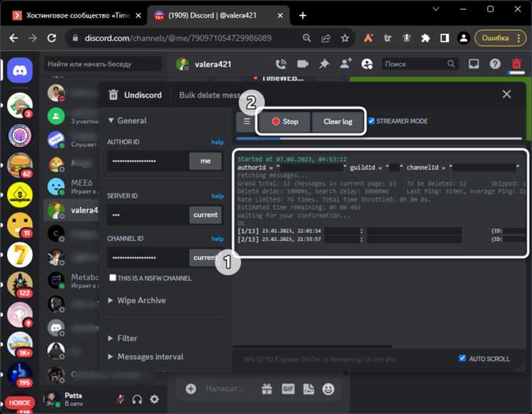Open the gift Nitro icon in message bar
This screenshot has width=532, height=414.
[267, 389]
